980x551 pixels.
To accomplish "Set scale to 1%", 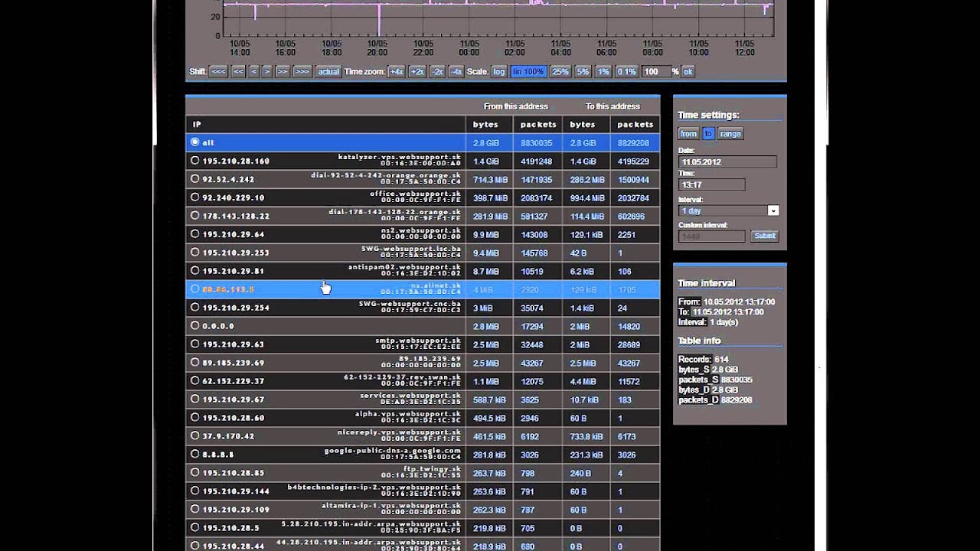I will pyautogui.click(x=603, y=71).
